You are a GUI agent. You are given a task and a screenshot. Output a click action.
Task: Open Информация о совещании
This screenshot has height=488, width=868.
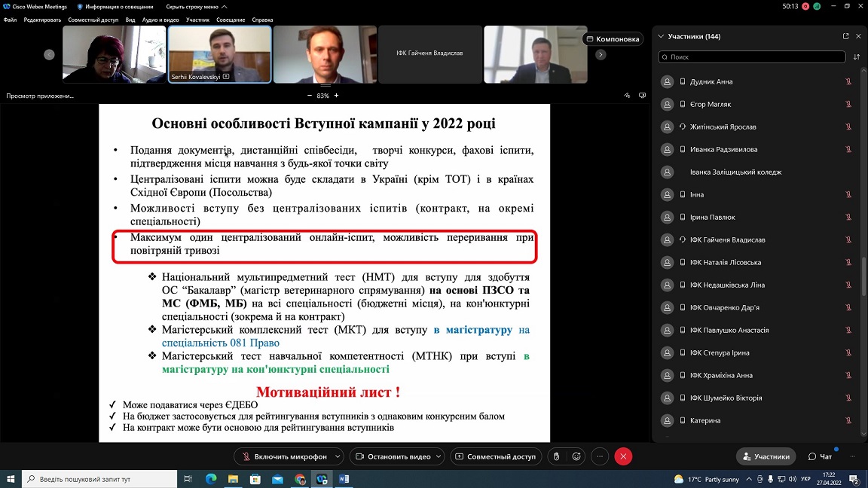pos(115,7)
